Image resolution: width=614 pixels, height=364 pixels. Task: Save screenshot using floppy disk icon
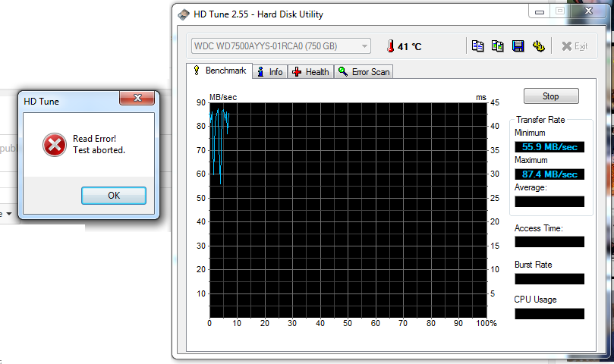(x=518, y=46)
